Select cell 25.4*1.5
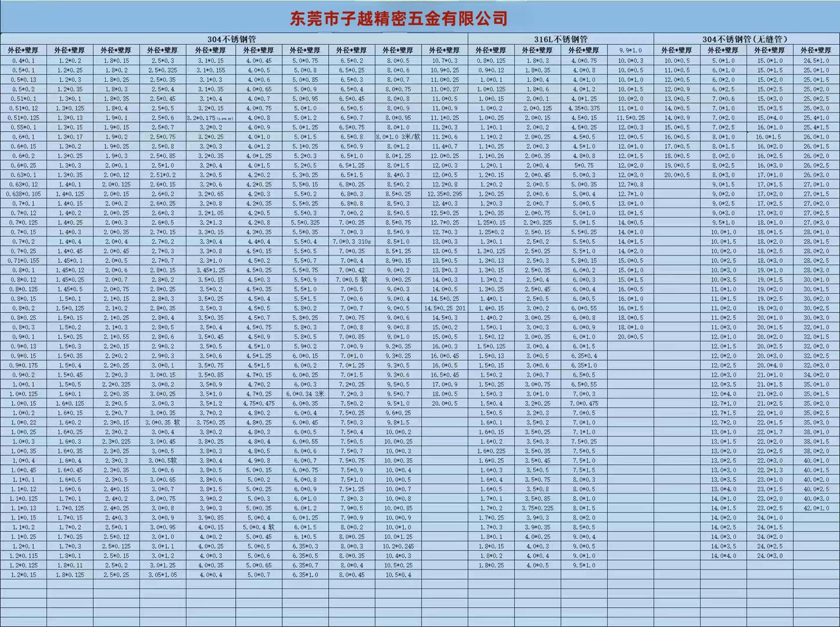The width and height of the screenshot is (840, 627). (x=816, y=127)
